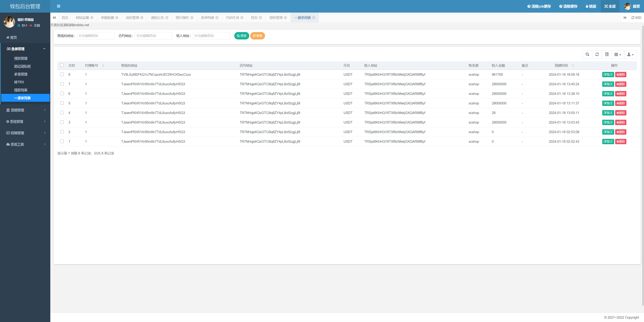Click the table search magnifier icon
The image size is (644, 322).
(x=587, y=55)
